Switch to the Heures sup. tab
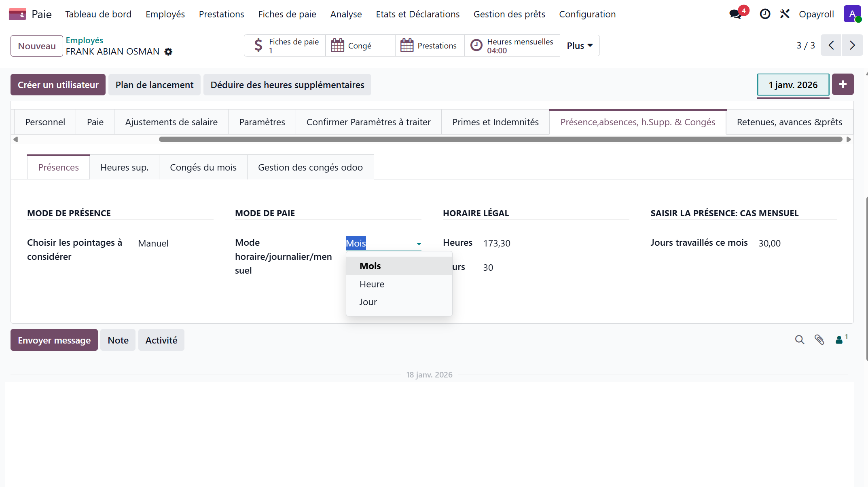 124,167
